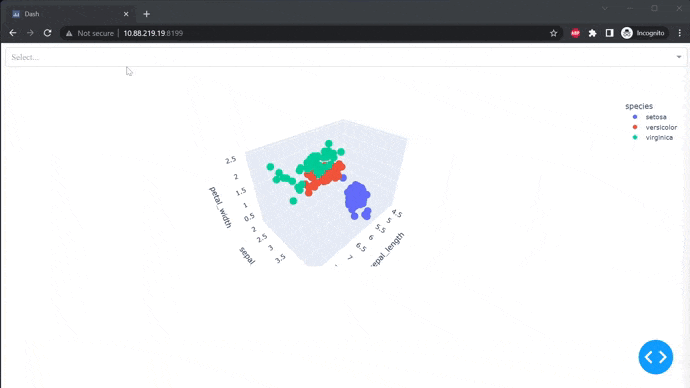Open the Extensions puzzle icon
690x388 pixels.
point(592,33)
